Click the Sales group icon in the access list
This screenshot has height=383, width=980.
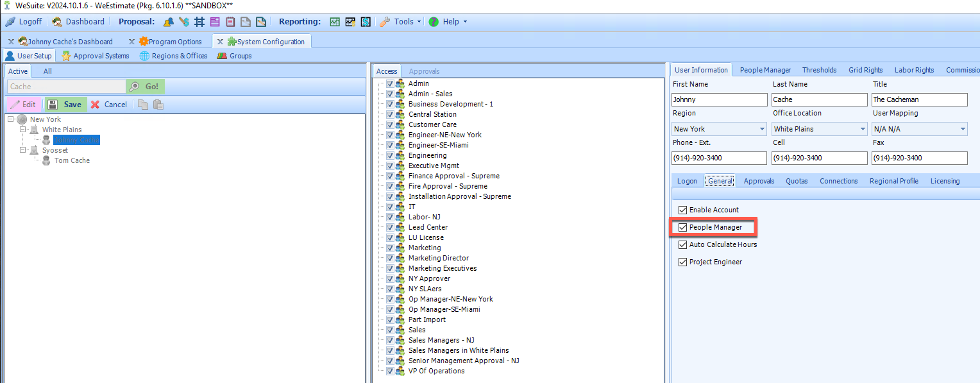(x=400, y=330)
